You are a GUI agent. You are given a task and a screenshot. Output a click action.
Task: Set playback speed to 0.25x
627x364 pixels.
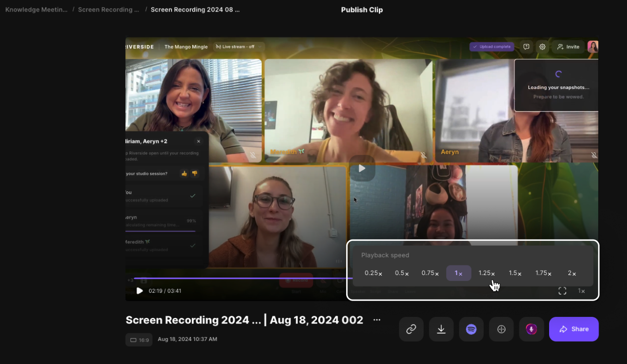[x=373, y=273]
